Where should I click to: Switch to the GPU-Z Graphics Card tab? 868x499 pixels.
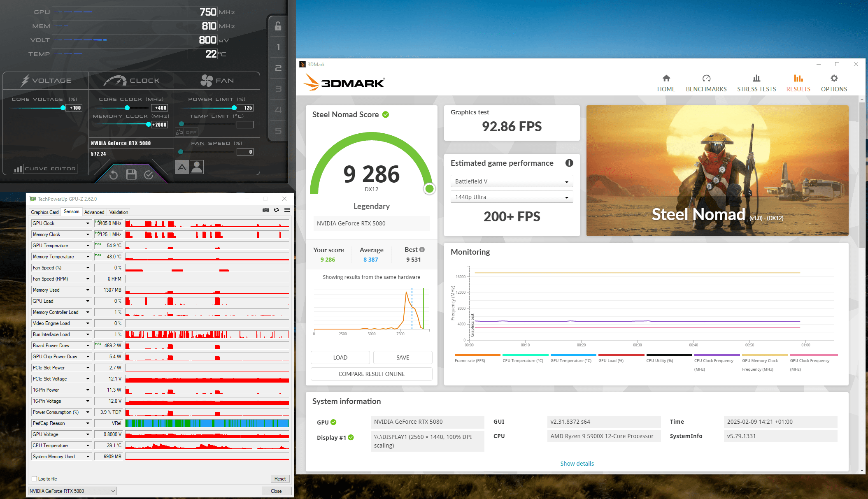(x=45, y=212)
